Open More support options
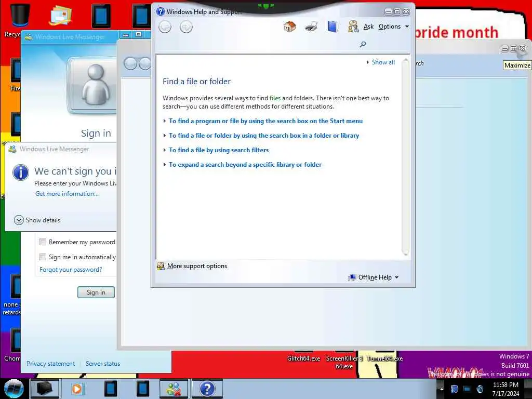532x399 pixels. pyautogui.click(x=197, y=266)
